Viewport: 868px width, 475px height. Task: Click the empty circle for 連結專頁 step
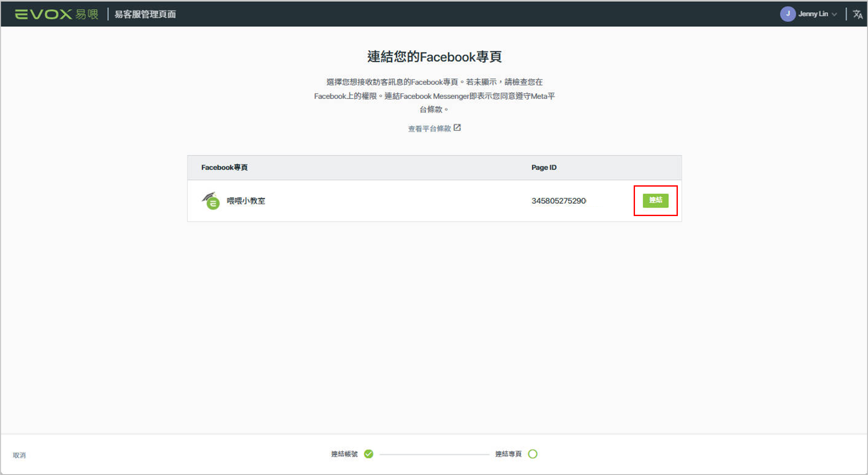533,454
